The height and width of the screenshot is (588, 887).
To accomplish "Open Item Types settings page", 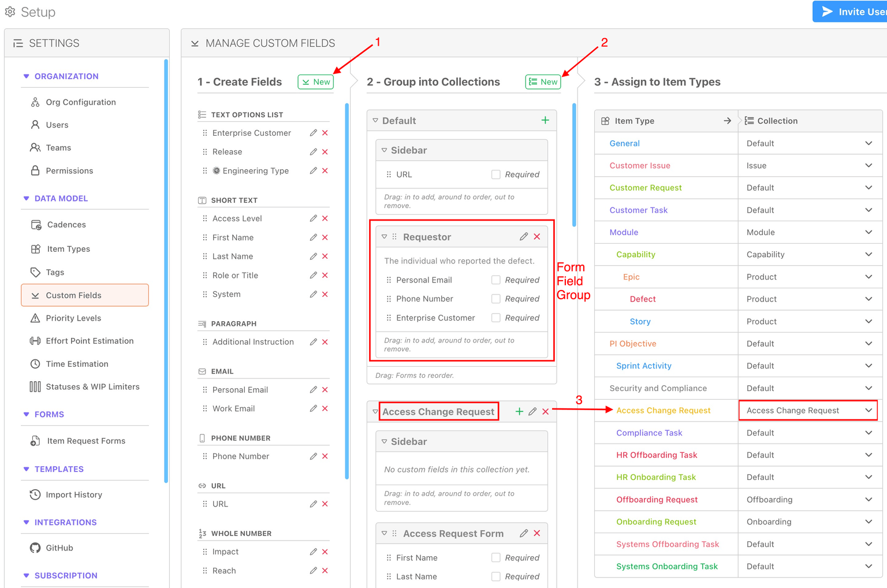I will point(68,249).
